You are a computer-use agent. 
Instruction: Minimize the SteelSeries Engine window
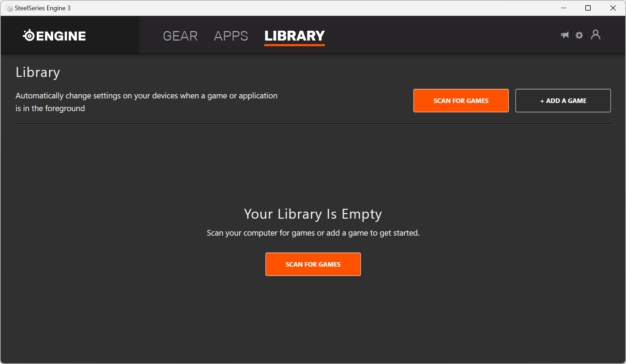pyautogui.click(x=564, y=8)
